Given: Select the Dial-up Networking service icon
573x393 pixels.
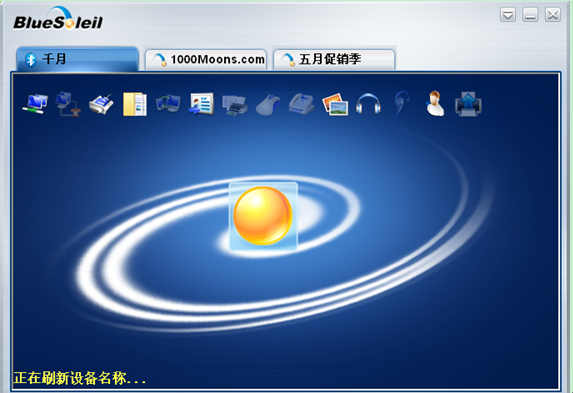Looking at the screenshot, I should point(68,104).
